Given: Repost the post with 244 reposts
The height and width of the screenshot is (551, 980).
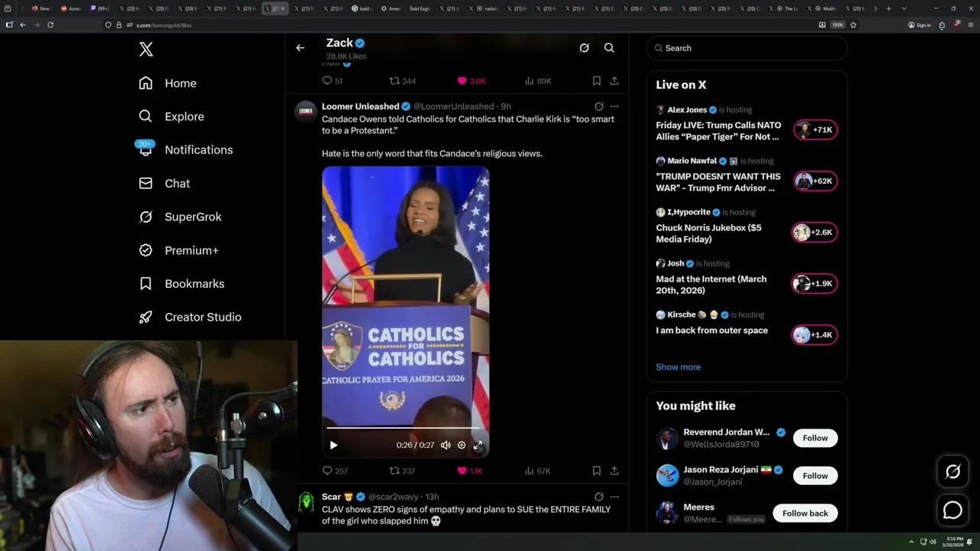Looking at the screenshot, I should point(403,80).
